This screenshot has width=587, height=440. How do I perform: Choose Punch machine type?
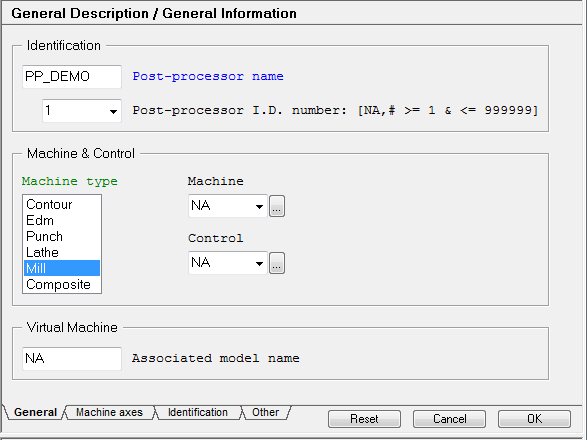pos(62,236)
